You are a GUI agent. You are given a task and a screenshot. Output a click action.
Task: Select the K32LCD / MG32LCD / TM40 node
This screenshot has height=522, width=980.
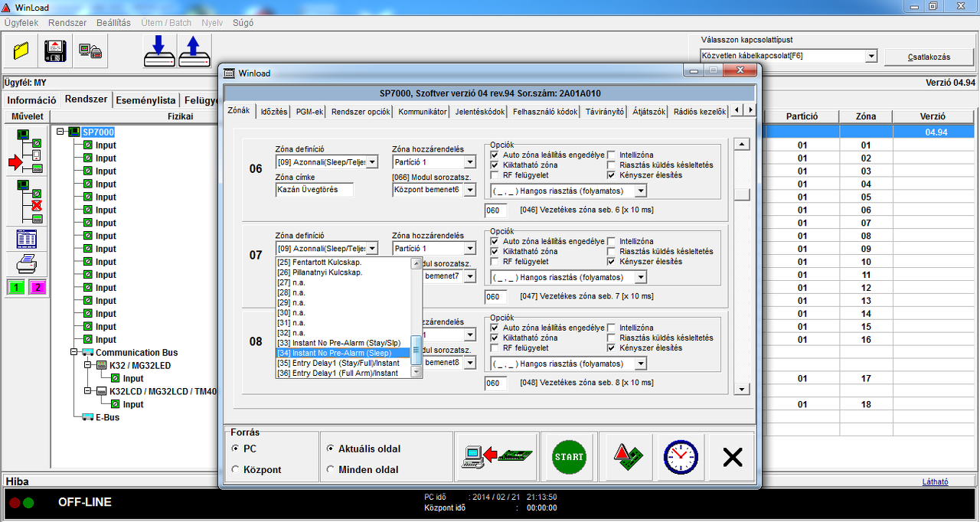[163, 391]
